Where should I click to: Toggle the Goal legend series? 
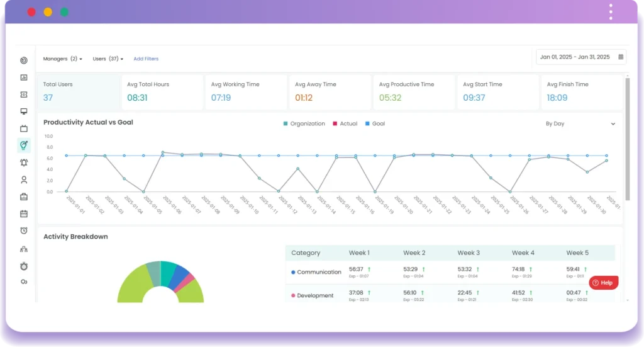point(375,123)
